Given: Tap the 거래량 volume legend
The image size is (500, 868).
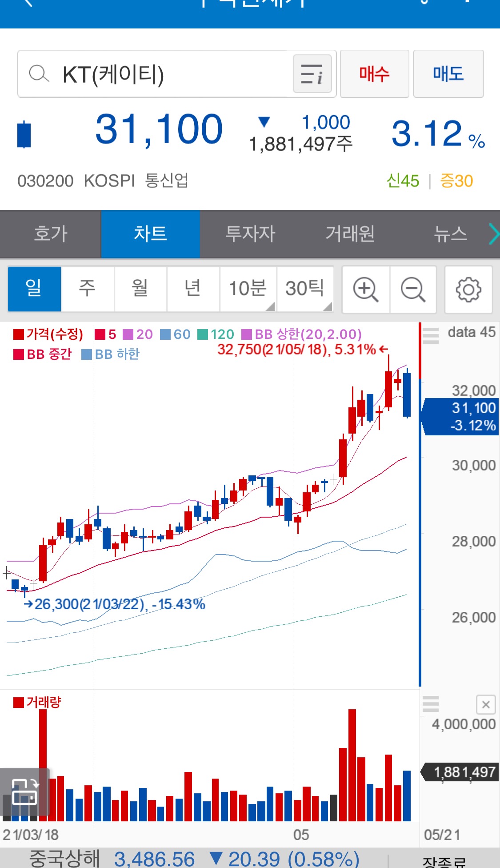Looking at the screenshot, I should click(37, 703).
